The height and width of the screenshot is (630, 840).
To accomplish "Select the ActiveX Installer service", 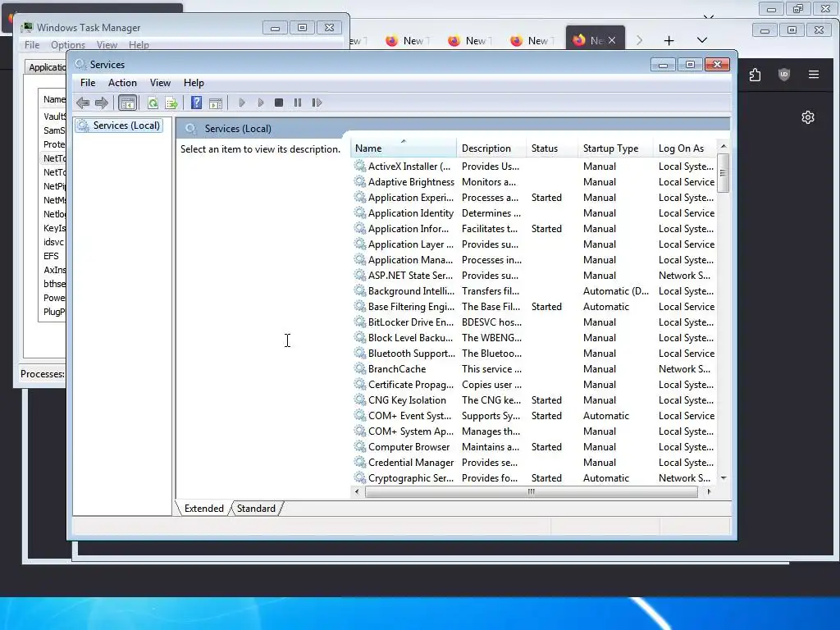I will pyautogui.click(x=535, y=167).
